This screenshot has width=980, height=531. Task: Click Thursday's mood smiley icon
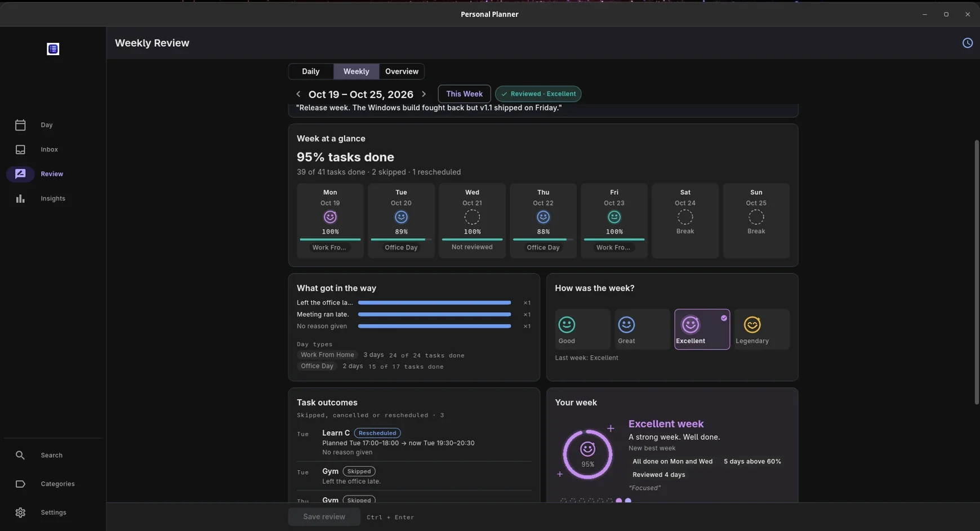point(543,217)
